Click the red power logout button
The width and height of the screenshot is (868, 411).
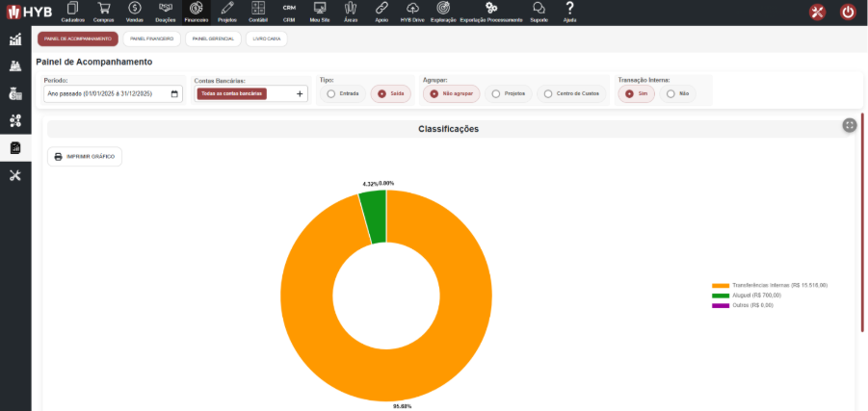click(848, 13)
